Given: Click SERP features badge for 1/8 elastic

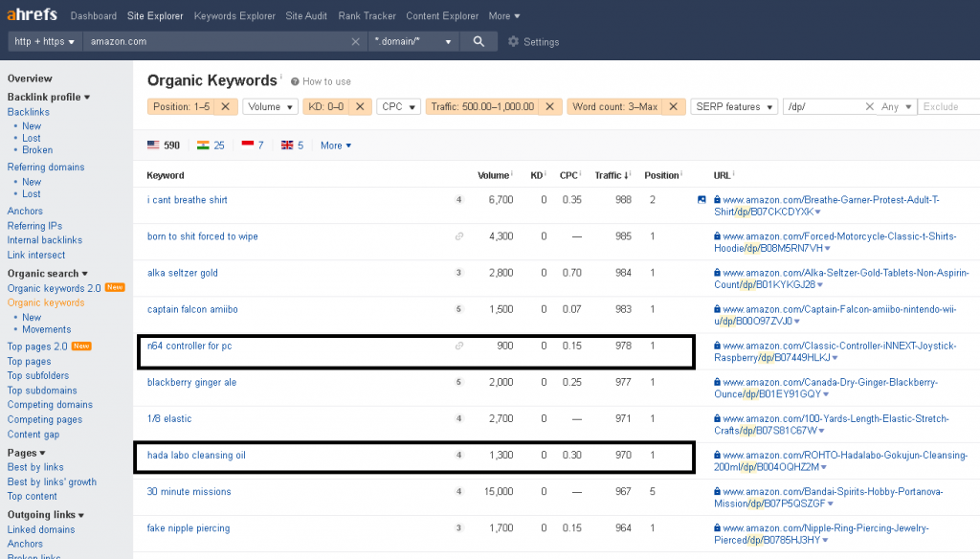Looking at the screenshot, I should click(x=458, y=418).
